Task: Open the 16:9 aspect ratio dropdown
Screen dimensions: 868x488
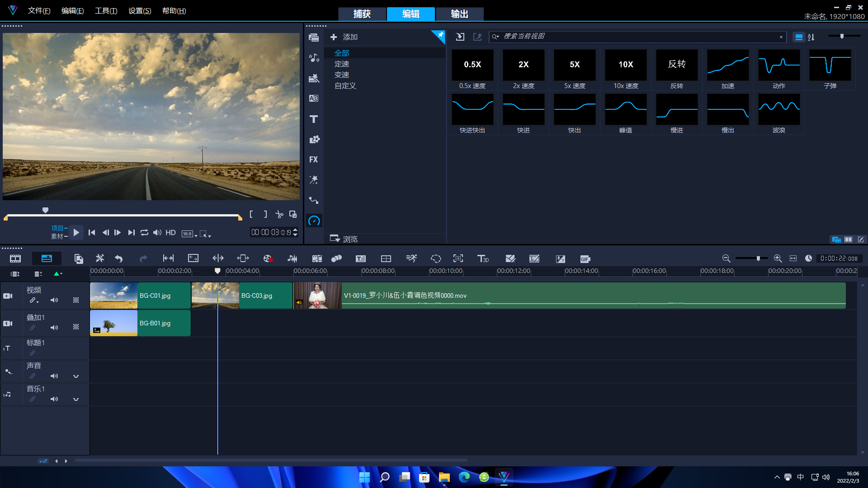Action: coord(189,234)
